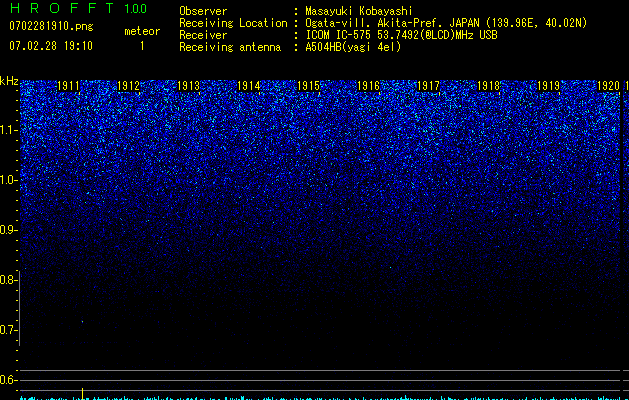Click the 0.8 kHz axis label
The height and width of the screenshot is (400, 629).
click(7, 280)
